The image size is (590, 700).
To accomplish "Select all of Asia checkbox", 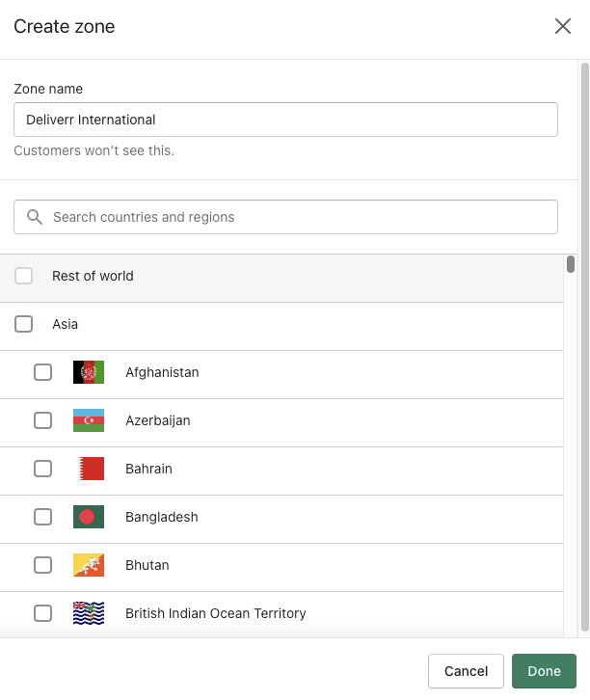I will (x=24, y=324).
